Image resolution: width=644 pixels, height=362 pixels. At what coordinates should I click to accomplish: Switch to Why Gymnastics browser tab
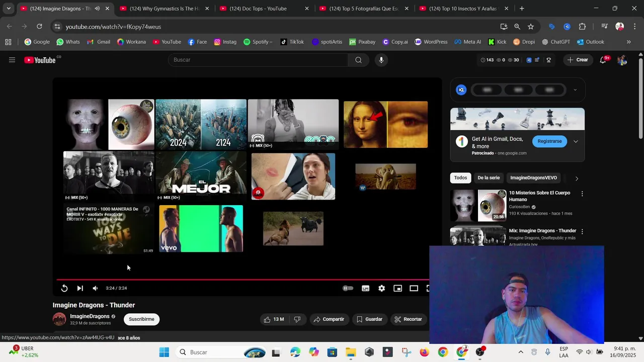(x=165, y=9)
